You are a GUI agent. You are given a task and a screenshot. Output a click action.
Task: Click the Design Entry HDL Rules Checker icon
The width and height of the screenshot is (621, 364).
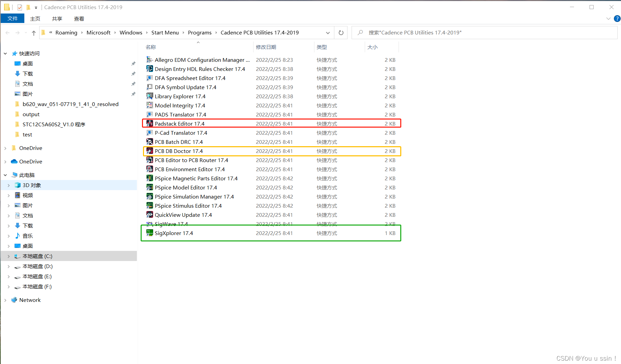pos(149,69)
